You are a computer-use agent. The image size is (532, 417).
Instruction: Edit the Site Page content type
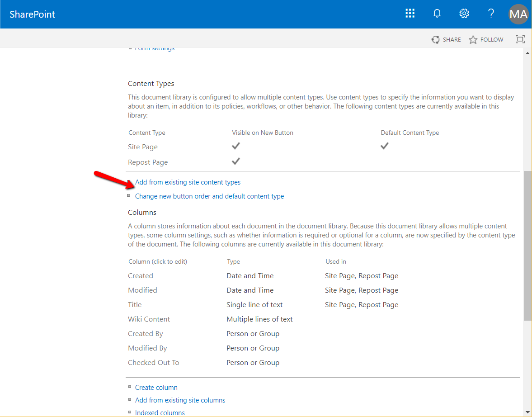(x=142, y=147)
